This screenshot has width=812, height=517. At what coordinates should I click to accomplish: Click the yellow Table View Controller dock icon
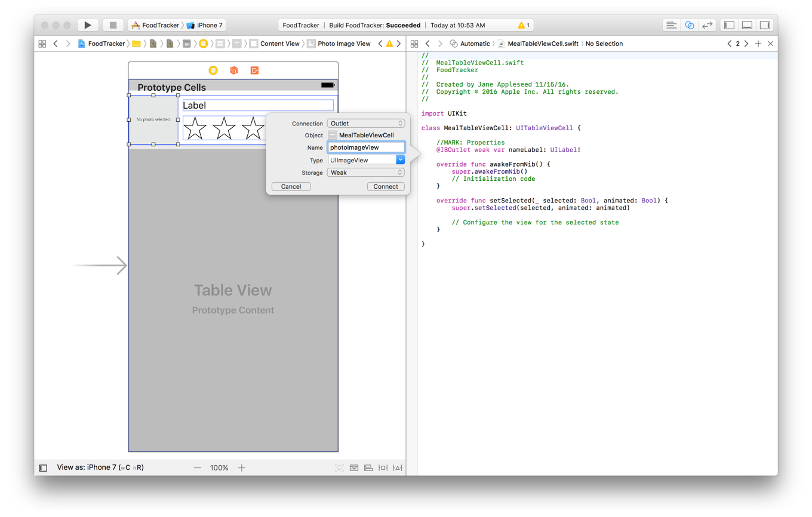pos(213,70)
